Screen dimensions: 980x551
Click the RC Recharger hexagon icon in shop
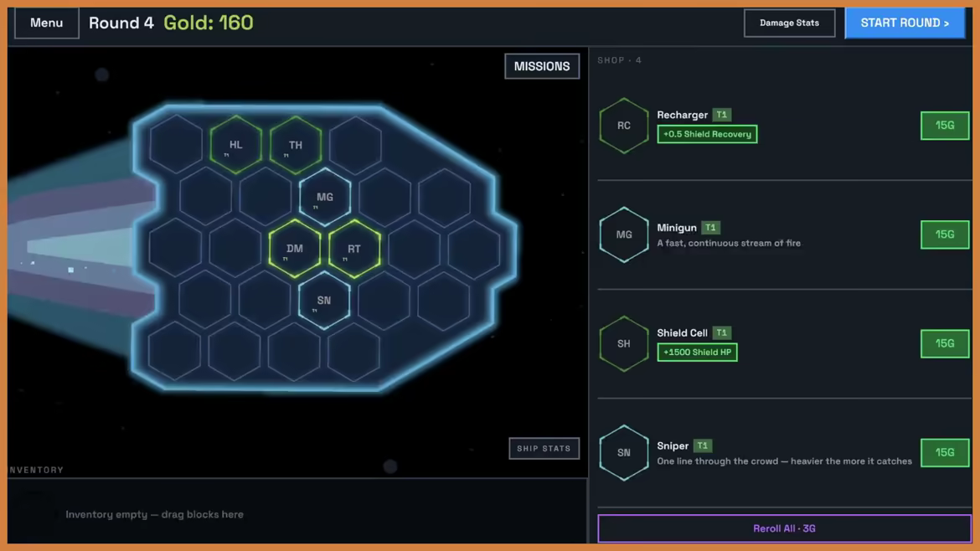624,126
